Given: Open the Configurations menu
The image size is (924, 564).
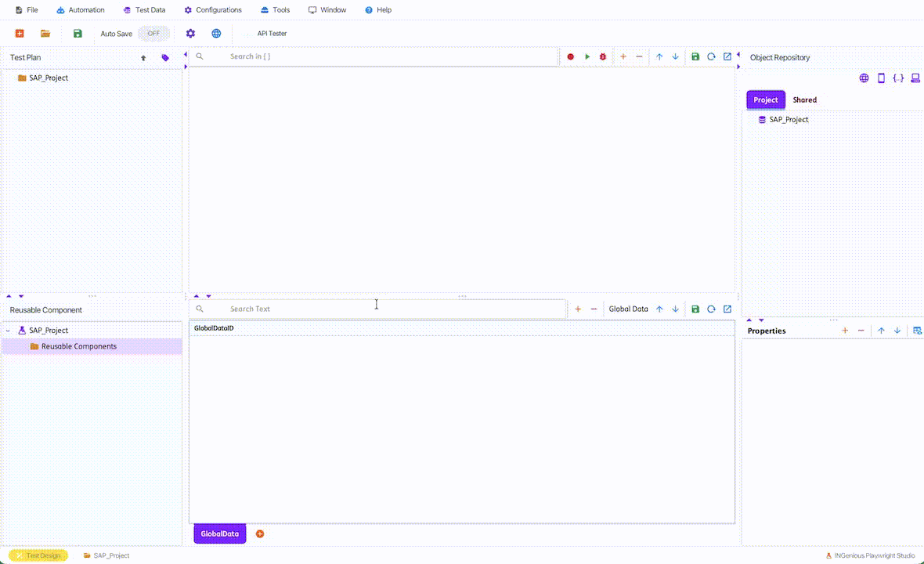Looking at the screenshot, I should (213, 10).
